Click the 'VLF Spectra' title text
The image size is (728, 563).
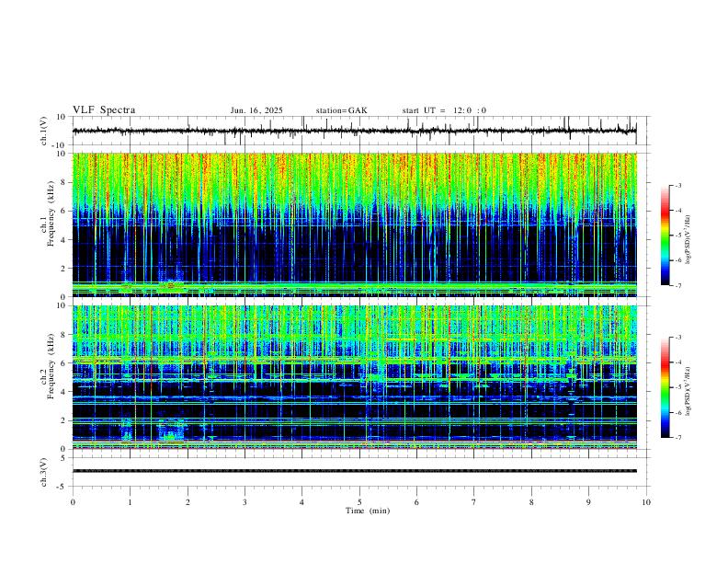pos(104,110)
